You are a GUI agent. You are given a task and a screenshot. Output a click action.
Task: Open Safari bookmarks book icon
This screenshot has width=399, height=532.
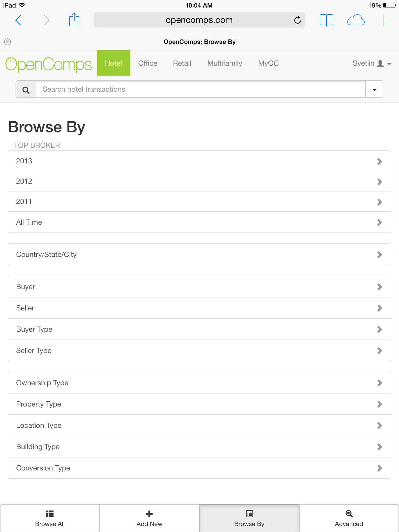pyautogui.click(x=326, y=20)
